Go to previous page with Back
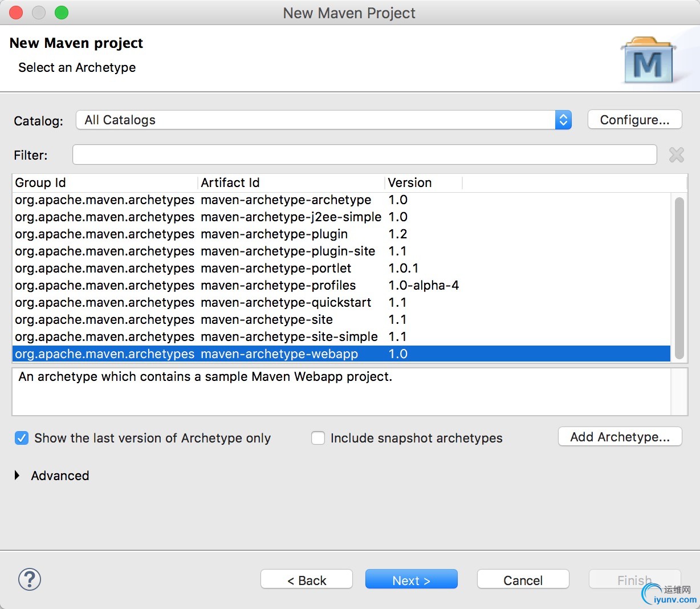Screen dimensions: 700x609 307,580
